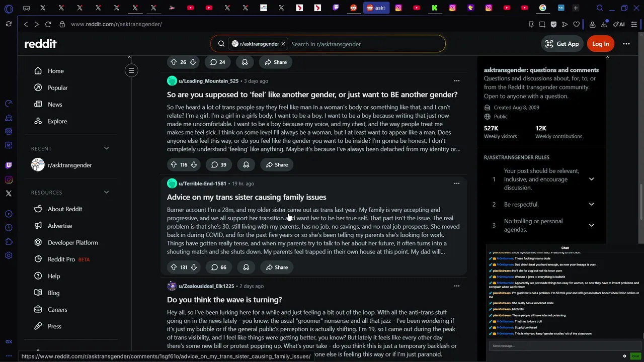Open News in the Reddit sidebar
The width and height of the screenshot is (644, 362).
[x=55, y=105]
